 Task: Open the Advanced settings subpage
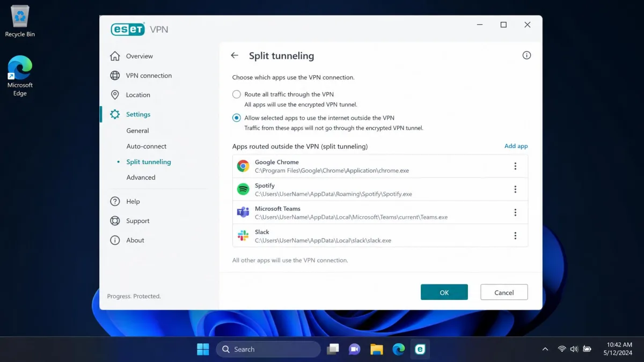(x=141, y=178)
